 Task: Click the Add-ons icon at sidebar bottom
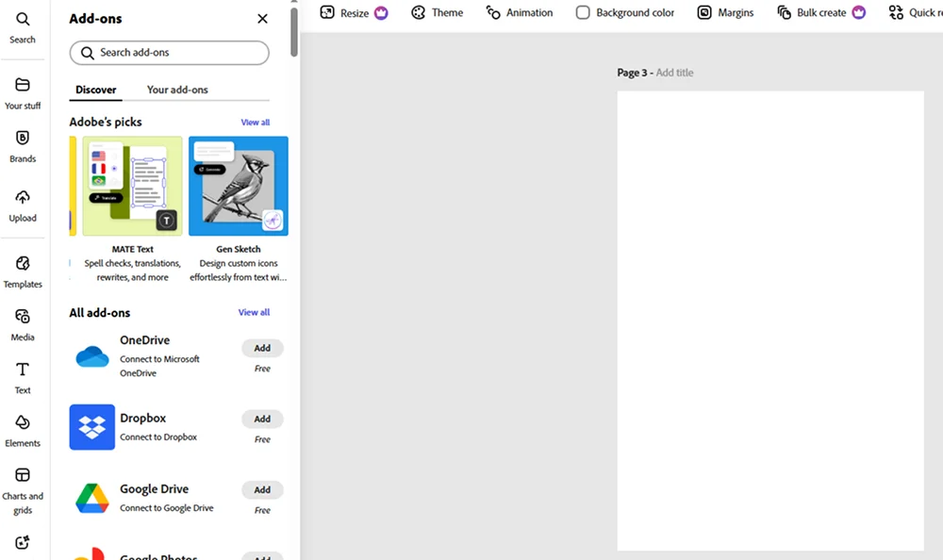tap(23, 542)
